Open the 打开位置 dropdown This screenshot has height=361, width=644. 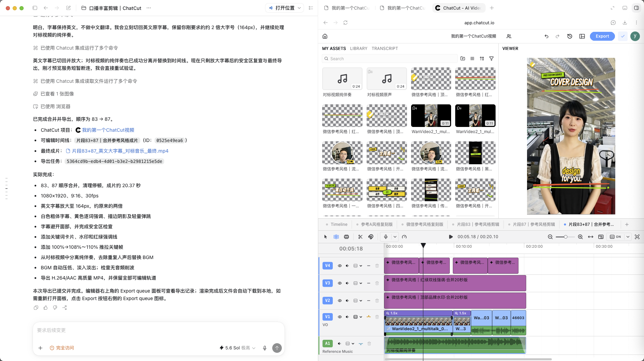click(285, 8)
